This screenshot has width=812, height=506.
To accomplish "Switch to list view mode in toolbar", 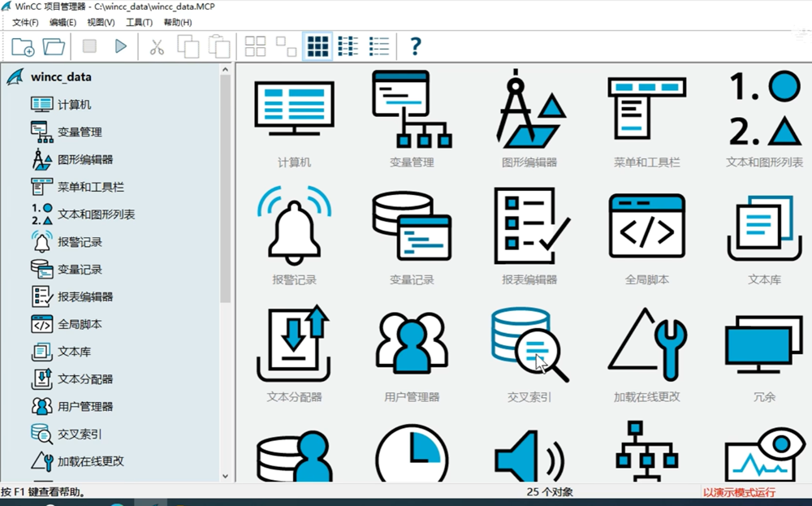I will pos(348,46).
